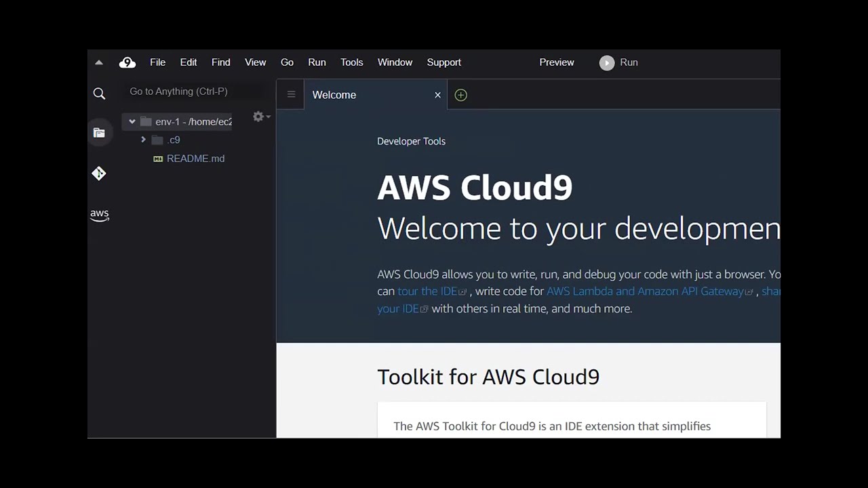Open the search panel magnifier icon
868x488 pixels.
tap(99, 94)
